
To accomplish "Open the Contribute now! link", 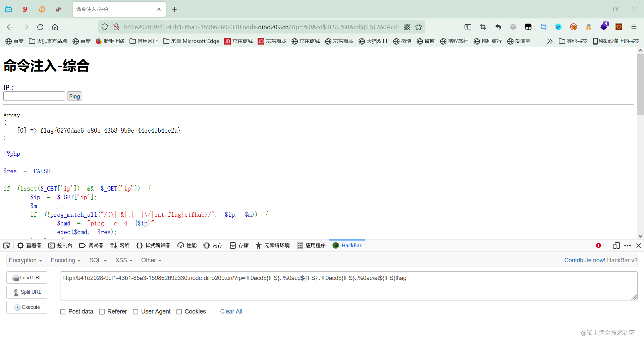I will click(585, 260).
